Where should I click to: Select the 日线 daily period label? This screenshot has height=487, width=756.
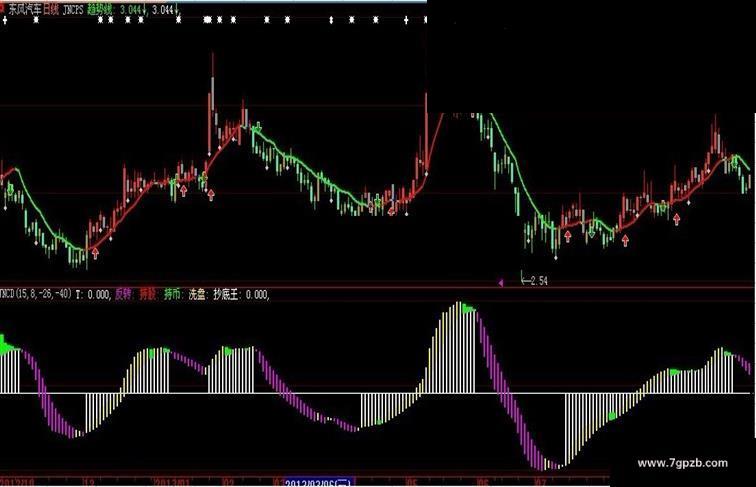tap(51, 9)
